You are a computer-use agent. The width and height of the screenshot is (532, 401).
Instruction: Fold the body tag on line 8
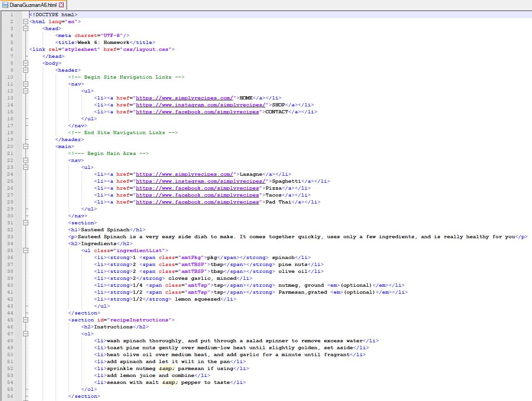(26, 63)
